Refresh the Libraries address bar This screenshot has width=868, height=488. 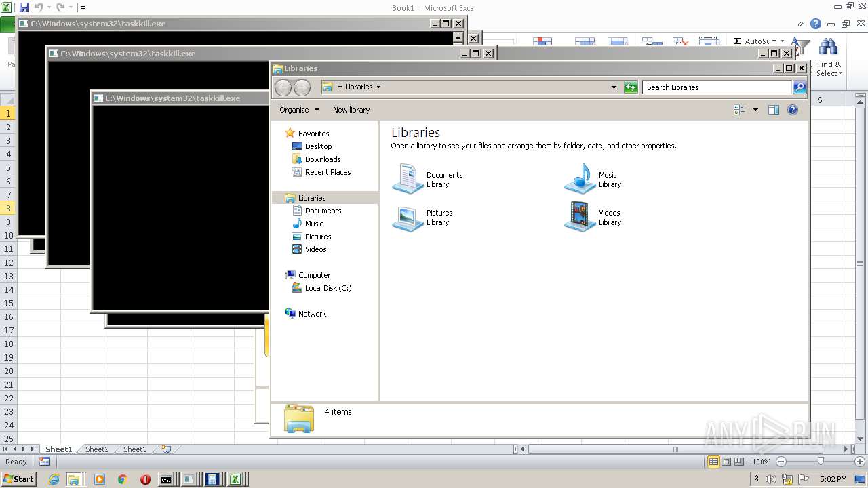point(631,87)
